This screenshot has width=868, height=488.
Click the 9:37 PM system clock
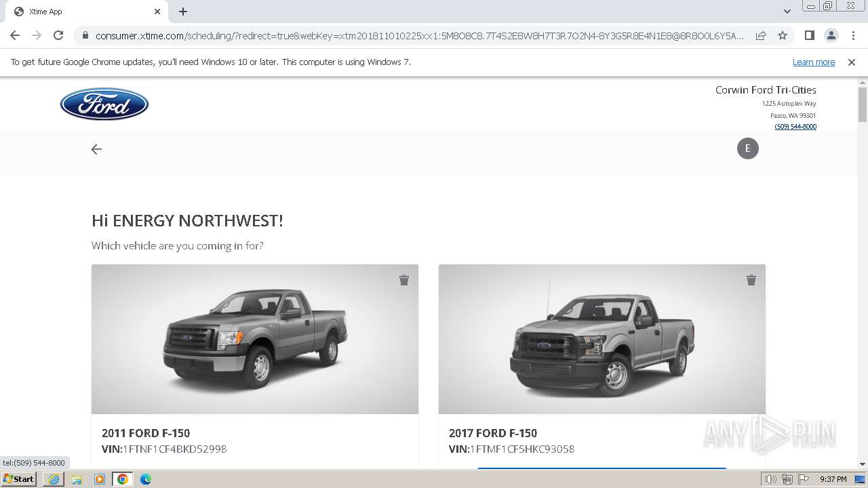833,479
